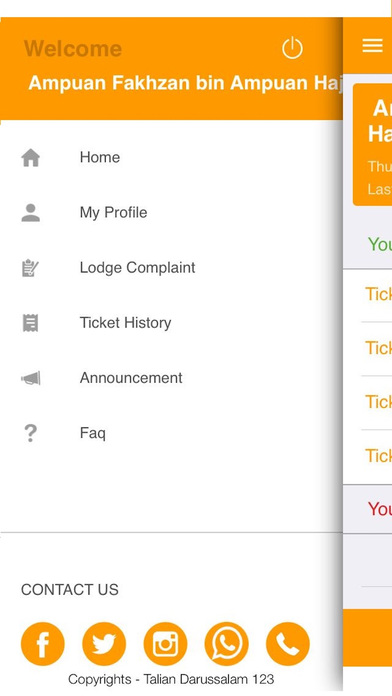
Task: Open the Instagram contact icon
Action: click(x=165, y=644)
